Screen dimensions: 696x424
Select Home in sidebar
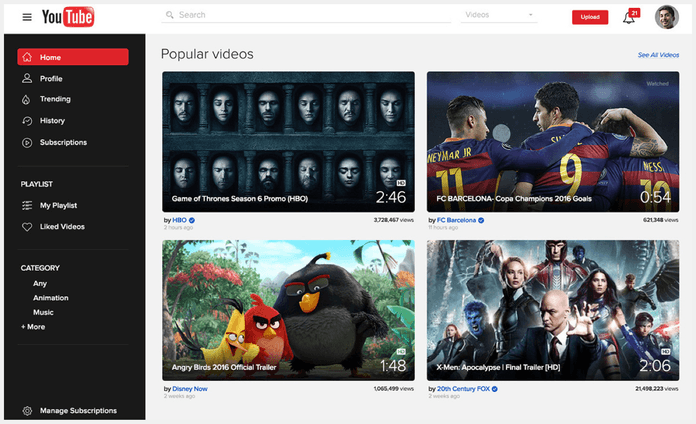coord(73,57)
